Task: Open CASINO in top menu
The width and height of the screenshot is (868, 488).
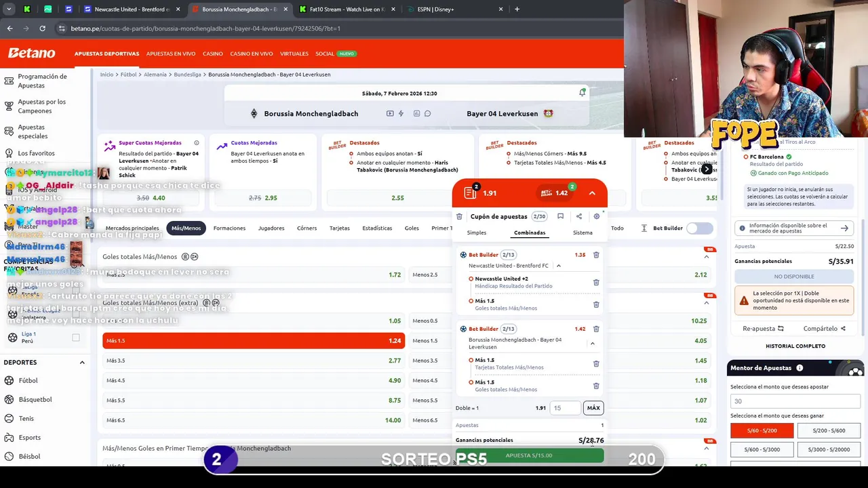Action: click(x=212, y=54)
